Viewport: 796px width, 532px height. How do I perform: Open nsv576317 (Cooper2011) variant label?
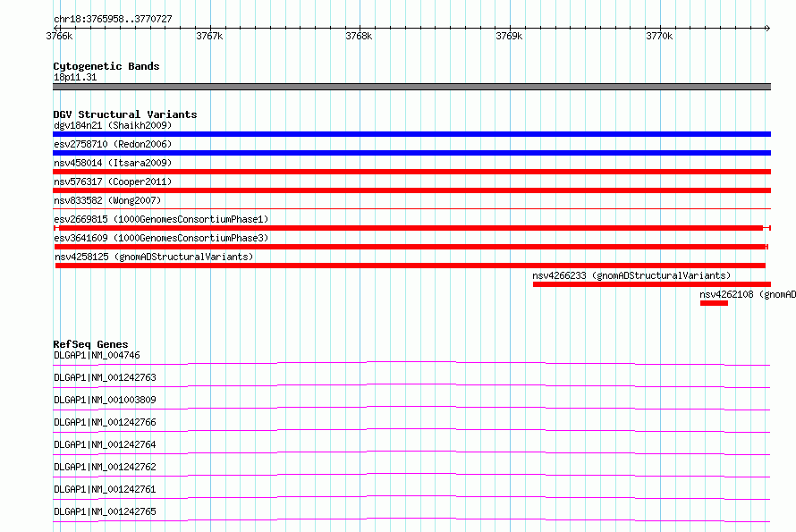point(113,182)
